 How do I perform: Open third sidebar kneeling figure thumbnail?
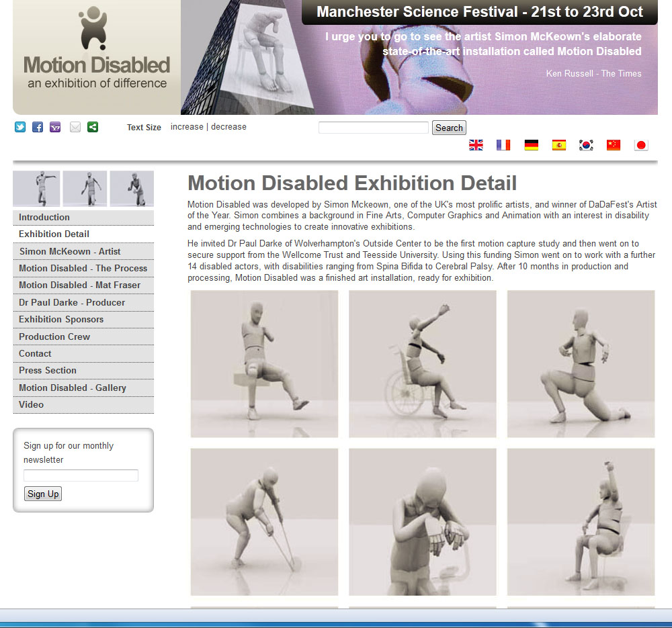click(x=132, y=189)
